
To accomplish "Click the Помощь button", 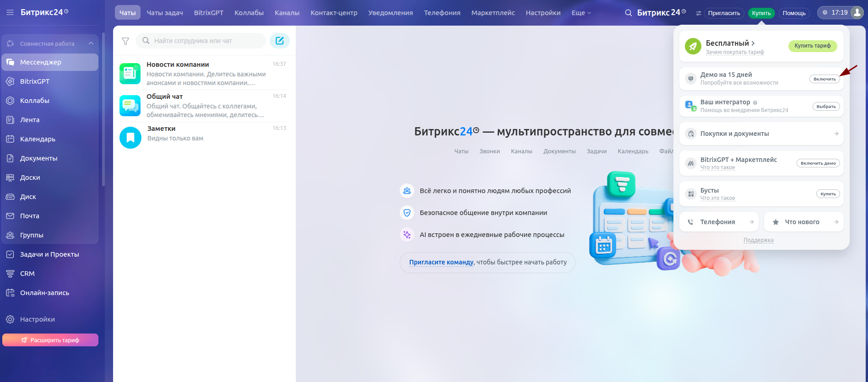I will coord(794,13).
